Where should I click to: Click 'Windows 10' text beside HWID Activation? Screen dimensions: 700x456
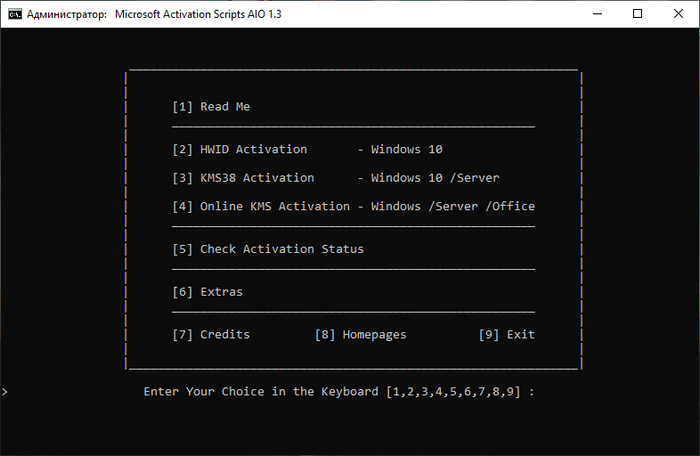pos(407,150)
